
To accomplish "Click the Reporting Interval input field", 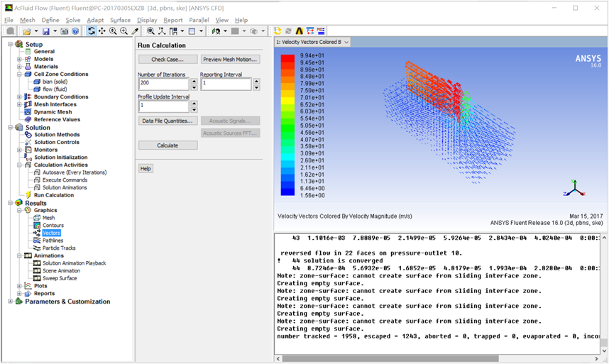I will tap(226, 84).
